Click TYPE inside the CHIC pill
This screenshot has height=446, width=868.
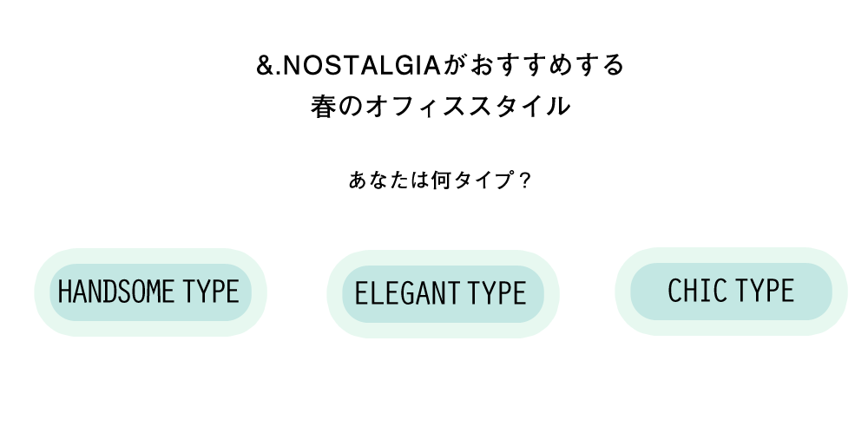pyautogui.click(x=765, y=291)
